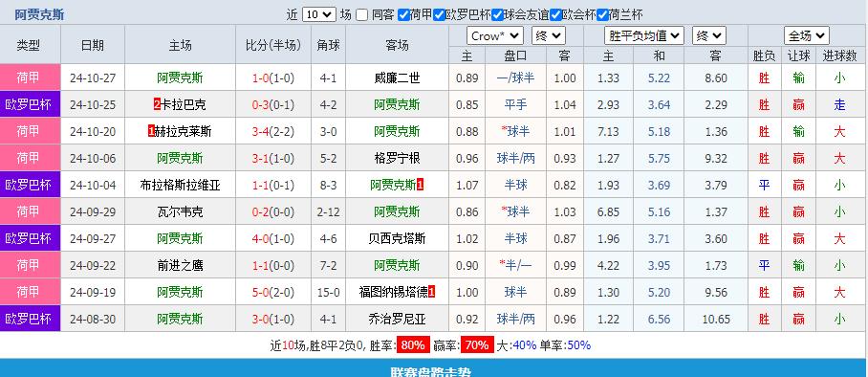Click 福图纳锡塔德 away team link

click(x=394, y=292)
